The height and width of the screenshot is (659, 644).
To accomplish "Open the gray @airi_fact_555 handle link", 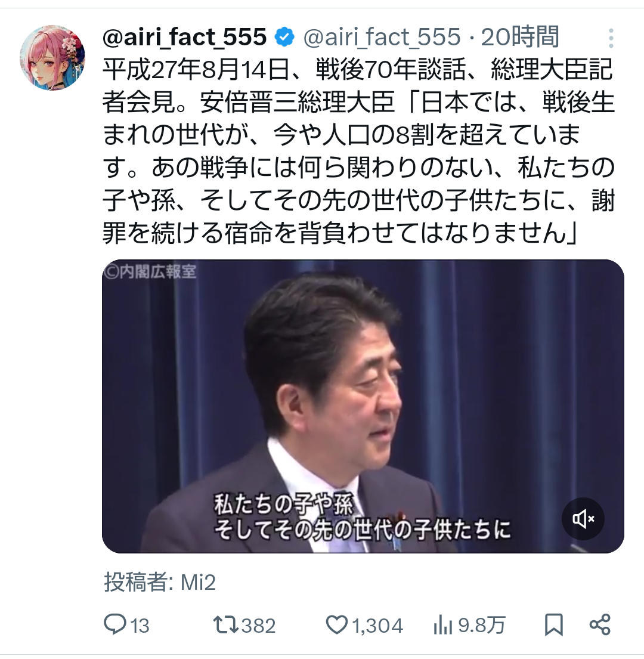I will coord(382,37).
